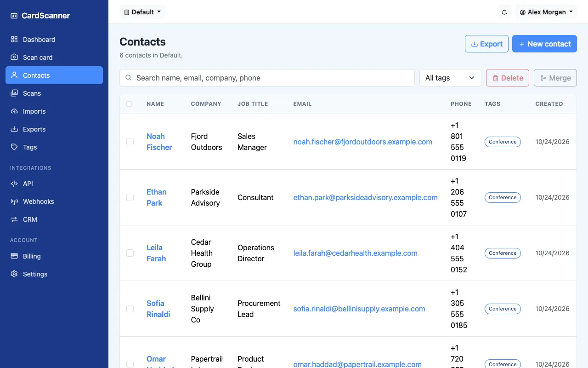Open Noah Fischer's contact name link

coord(159,142)
